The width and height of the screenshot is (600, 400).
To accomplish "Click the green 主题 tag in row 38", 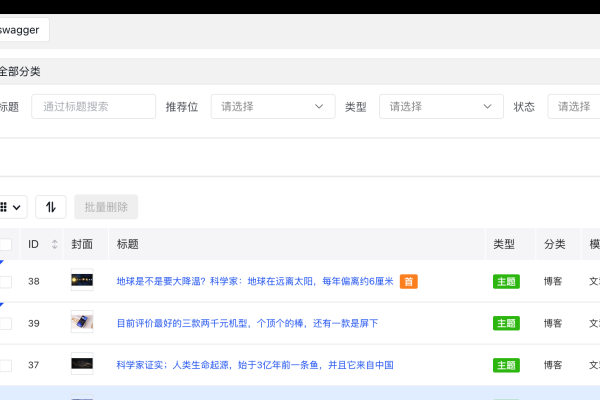I will coord(506,282).
